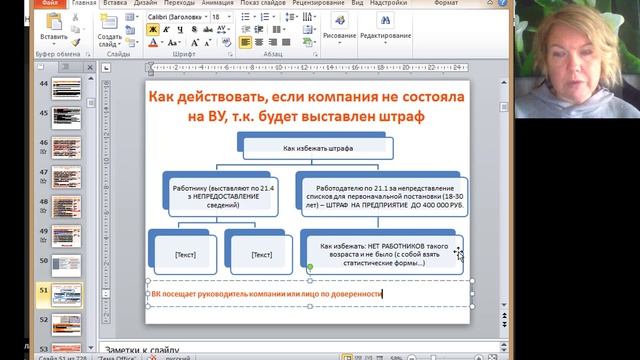Click the Convert to SmartArt icon
Screen dimensions: 640x360
coord(308,42)
